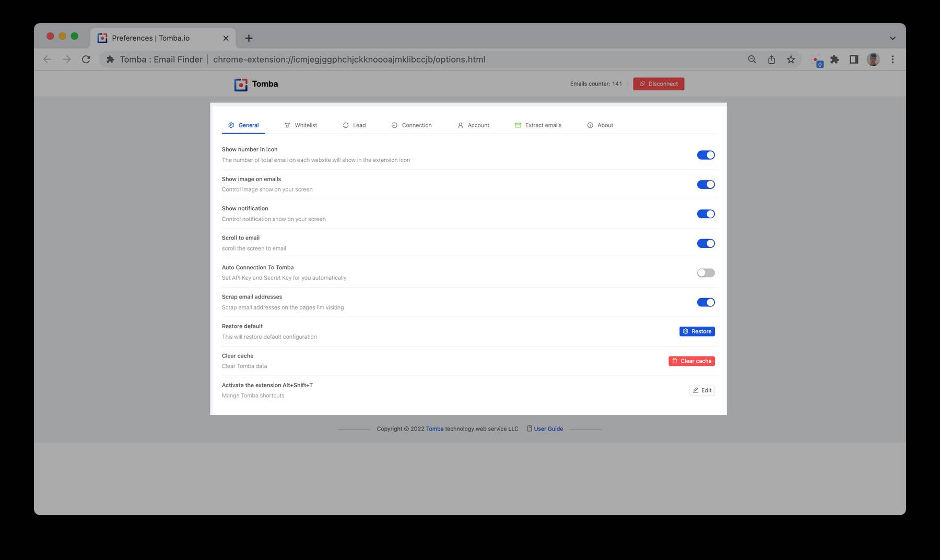Click the zoom magnifier icon in address bar
The width and height of the screenshot is (940, 560).
click(752, 59)
